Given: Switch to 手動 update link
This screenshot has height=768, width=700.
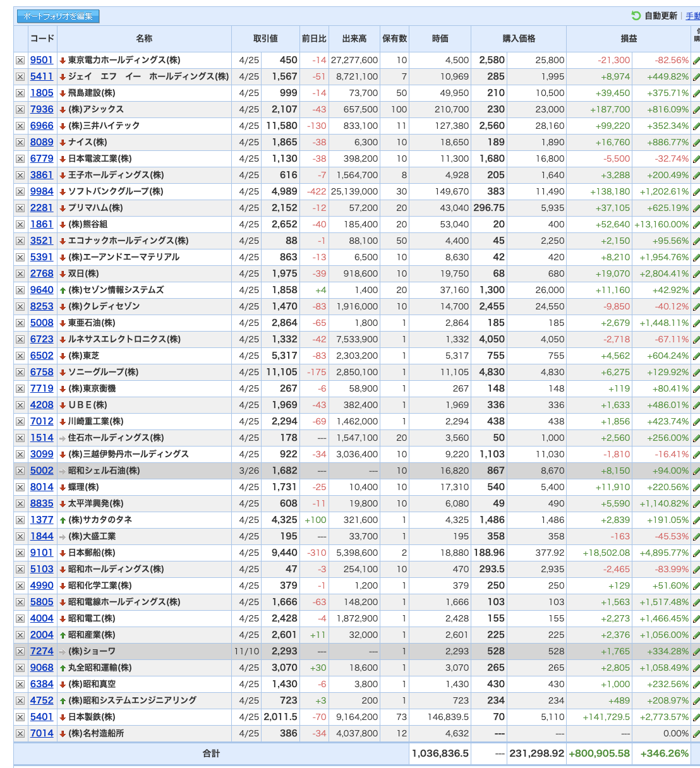Looking at the screenshot, I should point(692,16).
